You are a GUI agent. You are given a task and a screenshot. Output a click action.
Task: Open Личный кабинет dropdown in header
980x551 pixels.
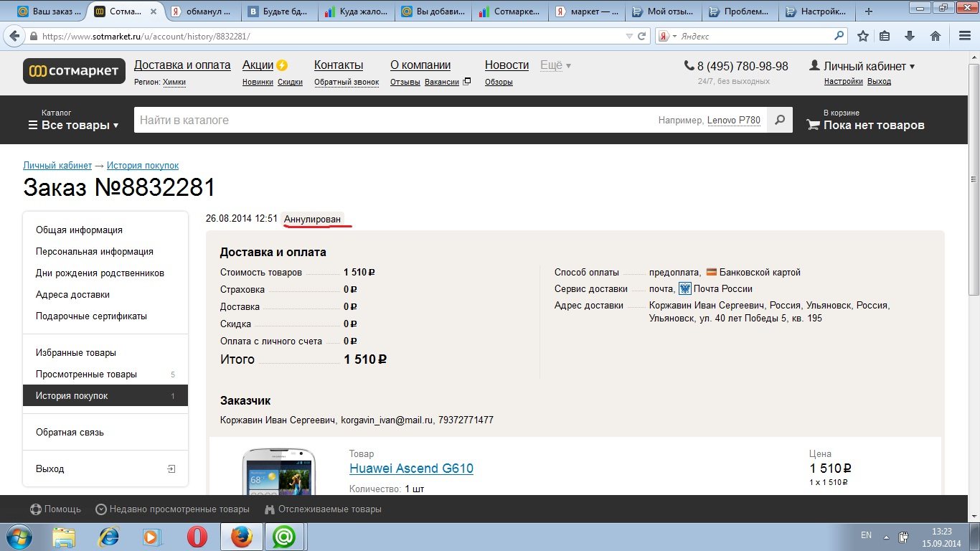point(862,66)
